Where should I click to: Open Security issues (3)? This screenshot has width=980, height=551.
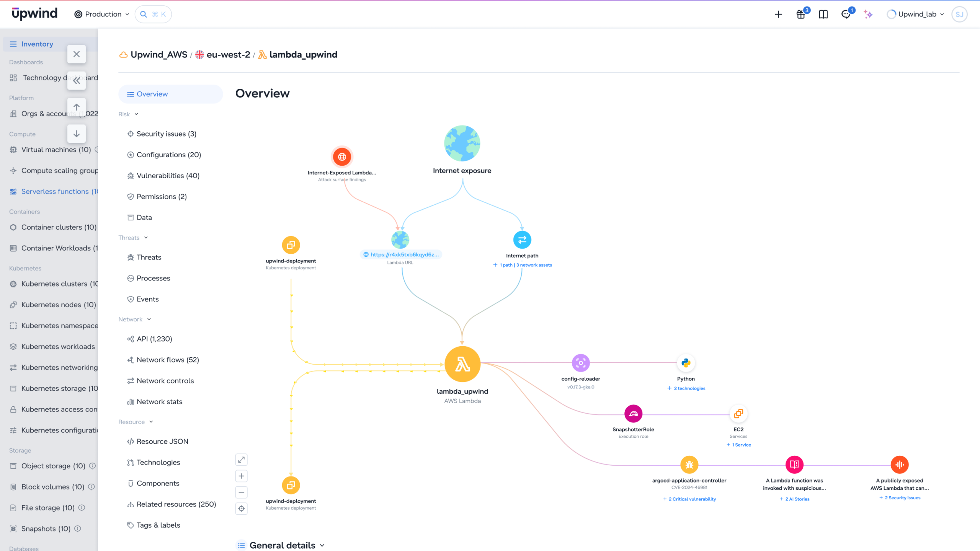click(162, 134)
